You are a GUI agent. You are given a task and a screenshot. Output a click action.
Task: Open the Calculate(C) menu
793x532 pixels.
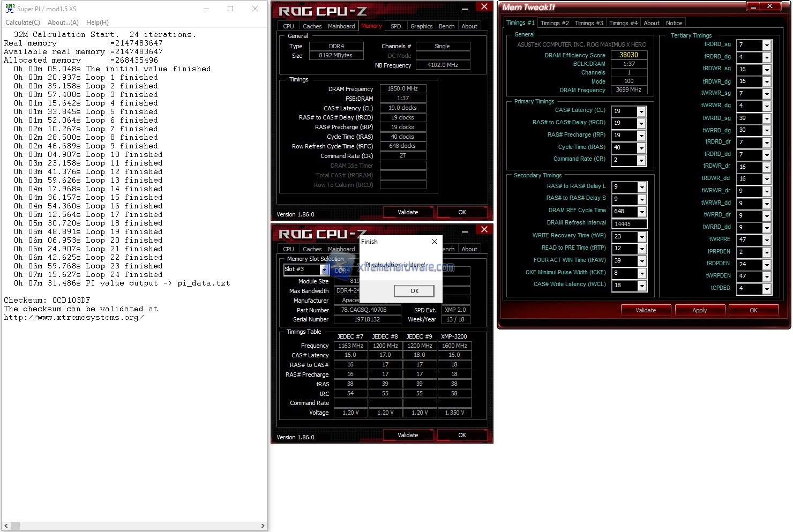point(23,23)
